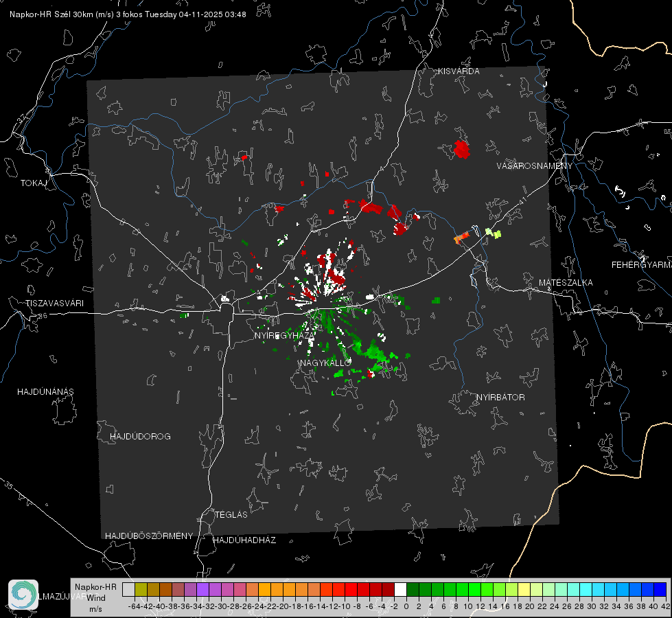Click the KISVÁRDA town label
672x618 pixels.
(459, 71)
